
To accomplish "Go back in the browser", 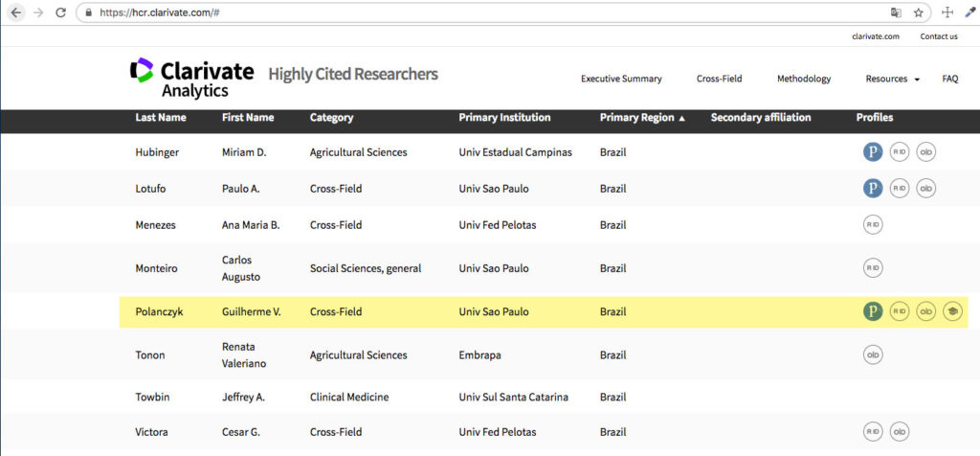I will 17,12.
